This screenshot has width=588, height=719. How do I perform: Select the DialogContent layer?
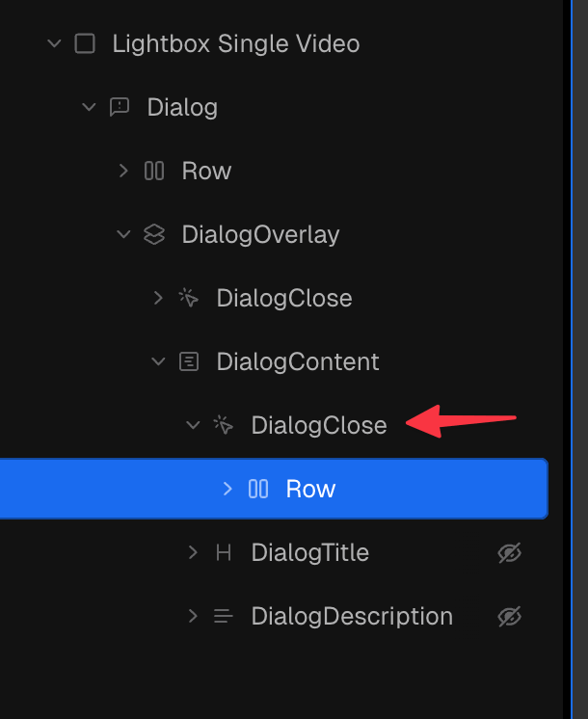click(297, 361)
